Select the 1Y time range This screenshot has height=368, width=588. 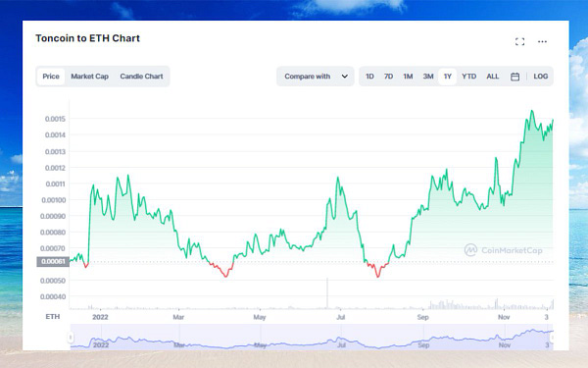(448, 77)
